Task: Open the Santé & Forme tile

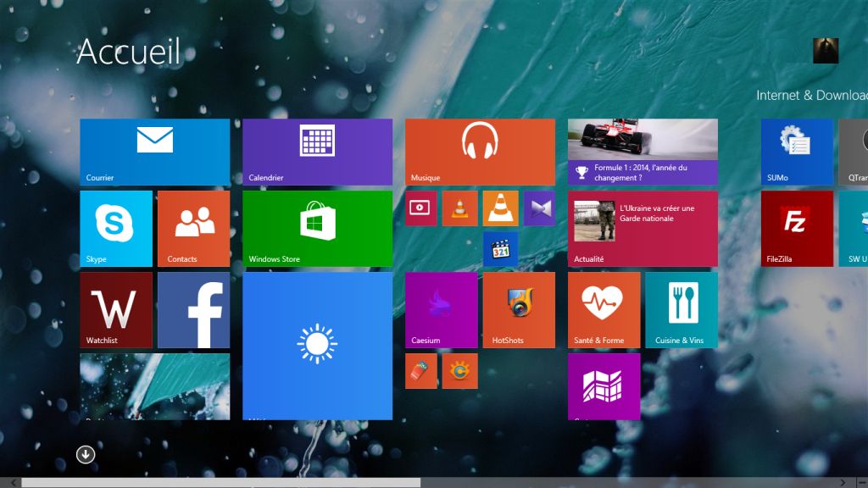Action: pyautogui.click(x=604, y=310)
